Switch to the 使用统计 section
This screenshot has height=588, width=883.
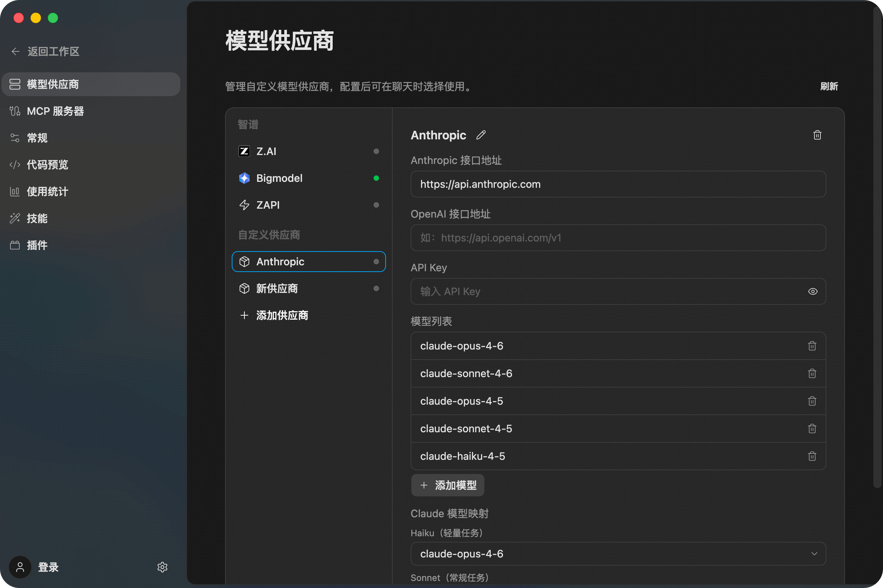[47, 192]
